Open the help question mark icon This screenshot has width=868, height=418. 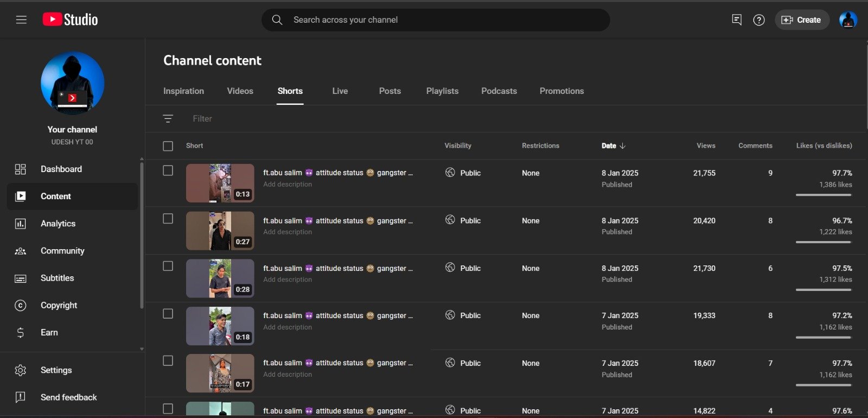point(759,20)
